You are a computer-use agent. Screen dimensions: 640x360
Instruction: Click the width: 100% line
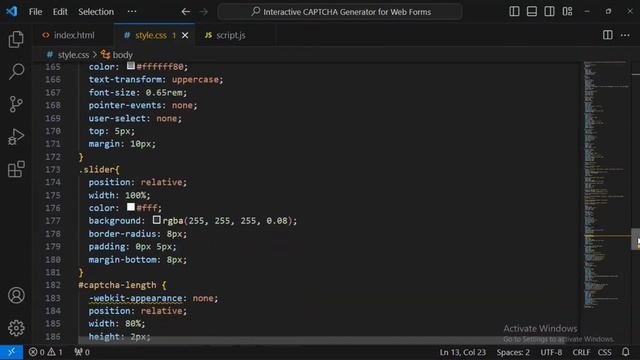[x=119, y=195]
